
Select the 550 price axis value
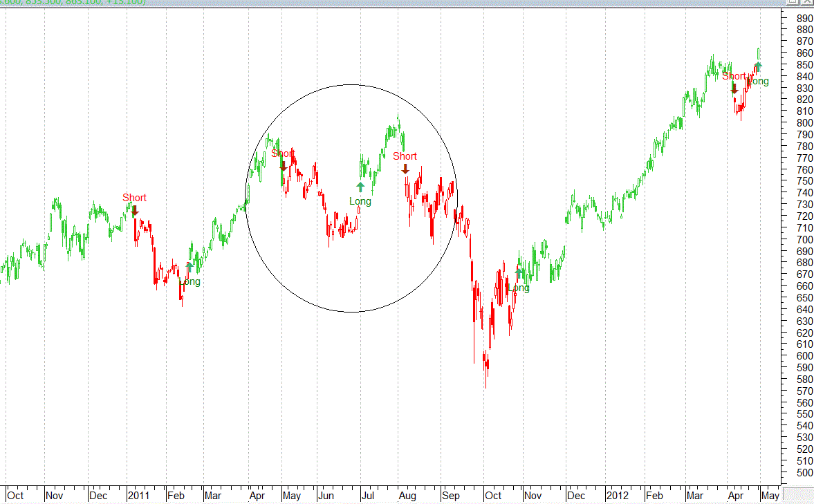(804, 414)
